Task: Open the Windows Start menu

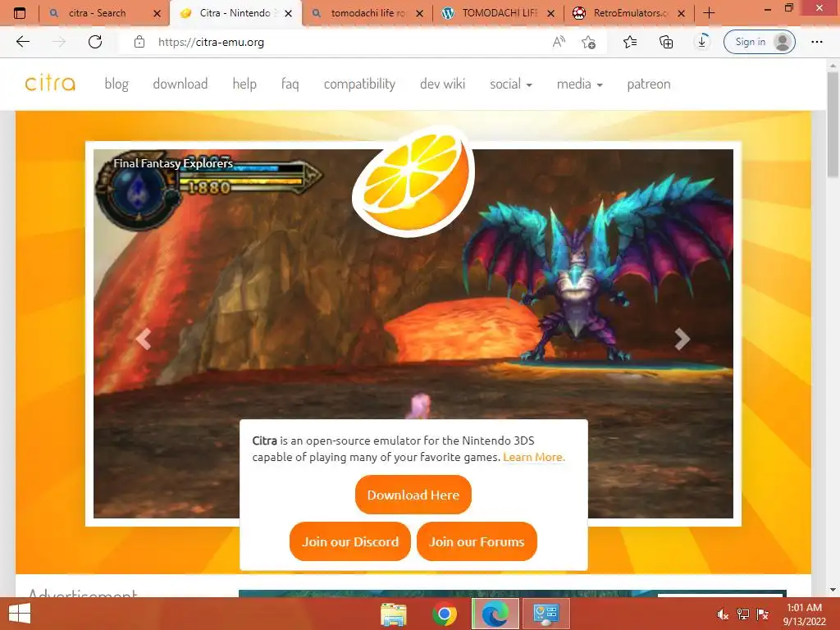Action: [x=20, y=614]
